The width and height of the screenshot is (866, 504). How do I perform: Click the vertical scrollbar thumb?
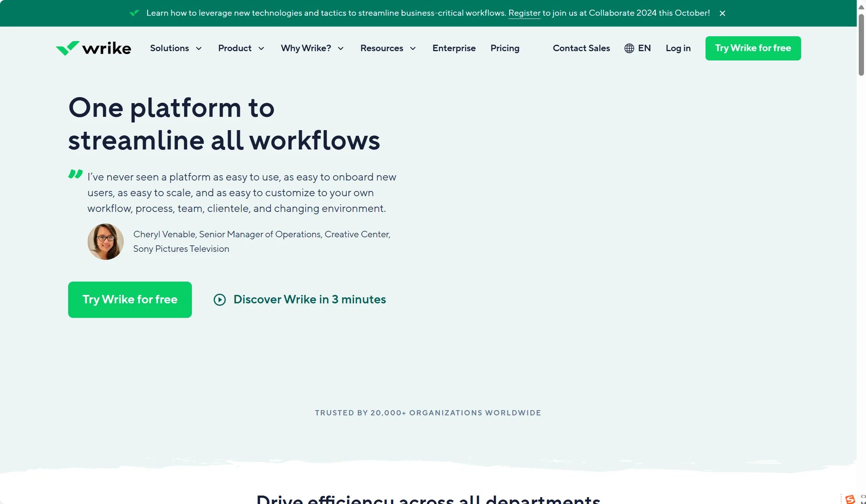pyautogui.click(x=861, y=44)
